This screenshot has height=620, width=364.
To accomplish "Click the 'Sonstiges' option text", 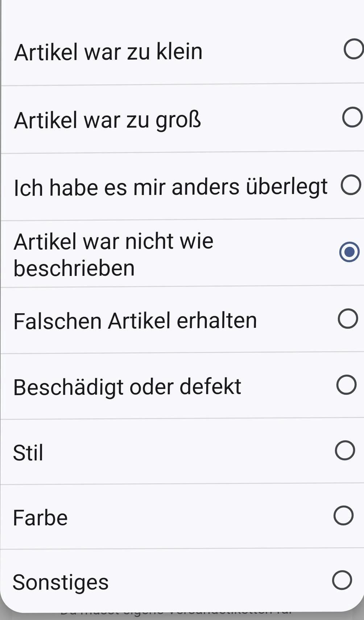I will point(60,583).
